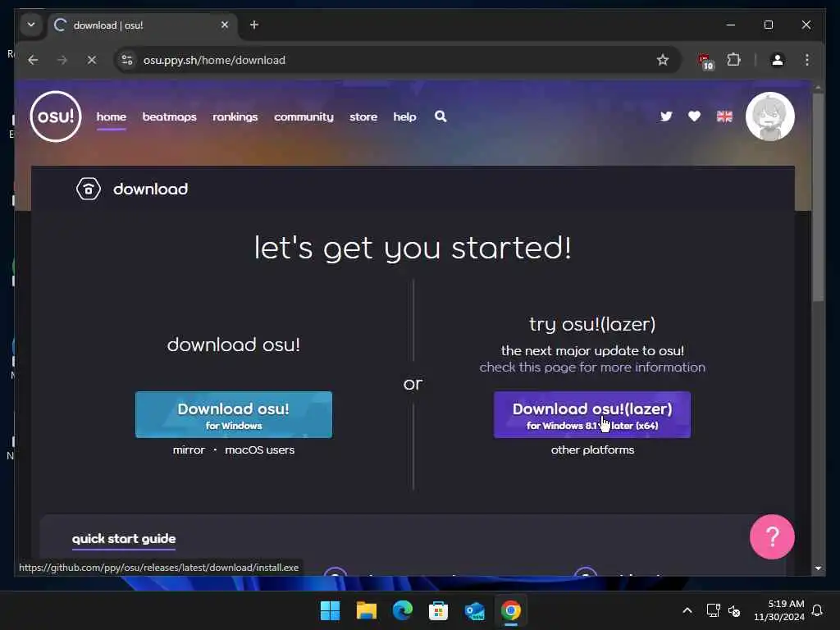Click the pink question mark help bubble
Viewport: 840px width, 630px height.
coord(772,536)
